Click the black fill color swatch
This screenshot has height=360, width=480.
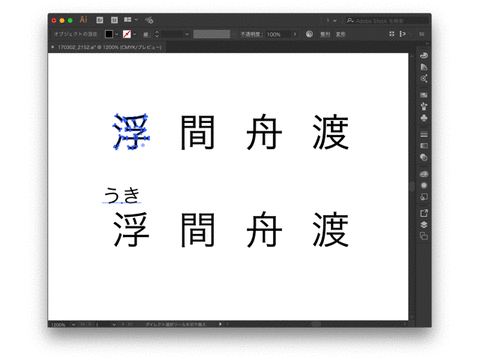(109, 34)
